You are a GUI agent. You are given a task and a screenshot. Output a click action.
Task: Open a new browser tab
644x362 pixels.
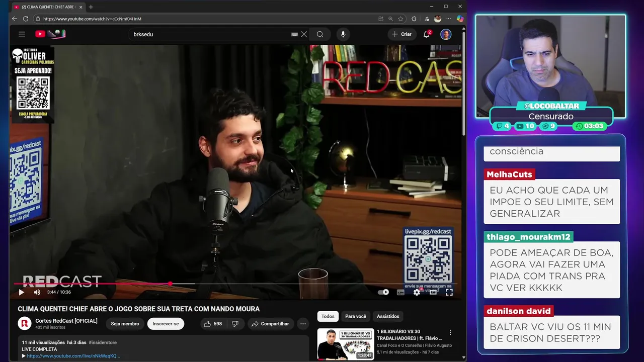91,7
